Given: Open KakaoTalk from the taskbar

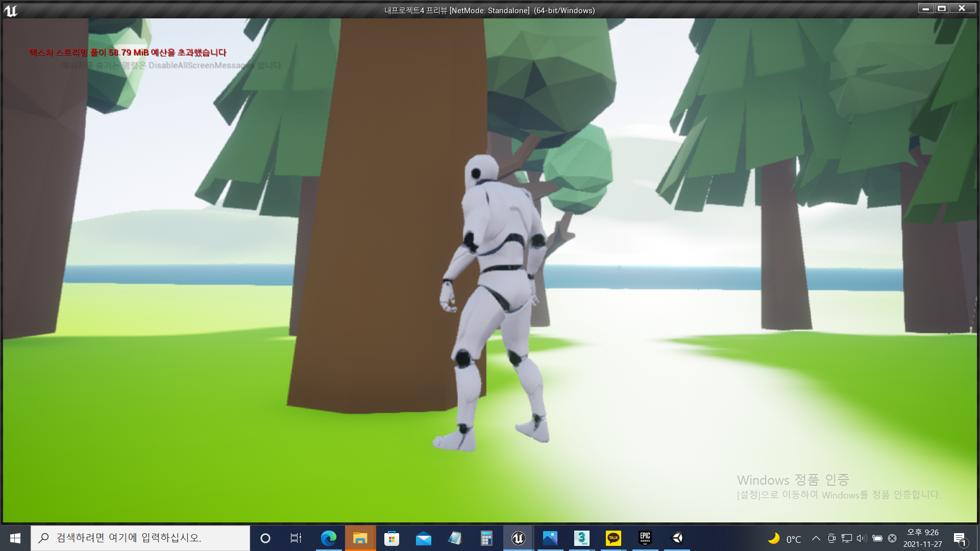Looking at the screenshot, I should [x=613, y=538].
